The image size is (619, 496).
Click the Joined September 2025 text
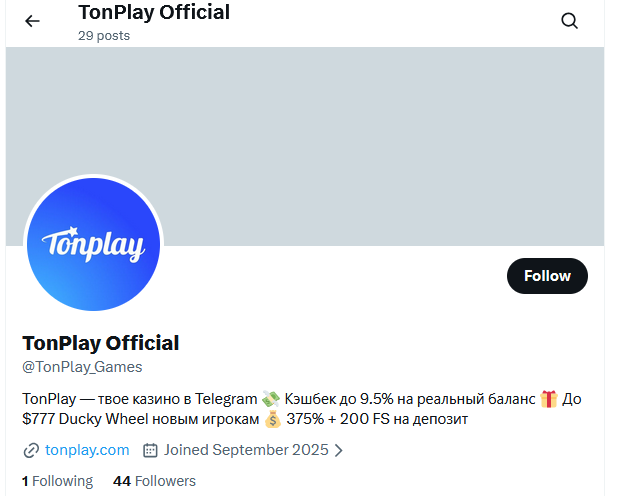tap(246, 450)
